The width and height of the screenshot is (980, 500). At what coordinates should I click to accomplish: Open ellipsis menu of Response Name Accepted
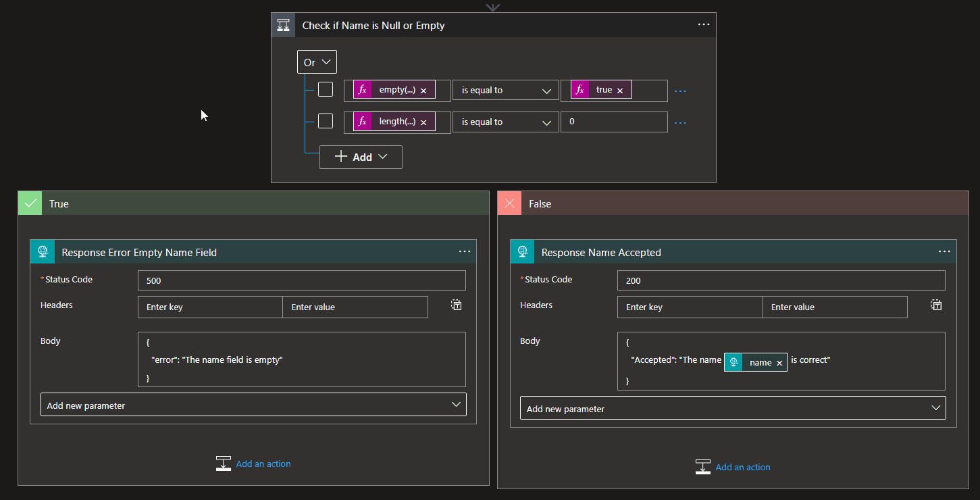(x=944, y=251)
